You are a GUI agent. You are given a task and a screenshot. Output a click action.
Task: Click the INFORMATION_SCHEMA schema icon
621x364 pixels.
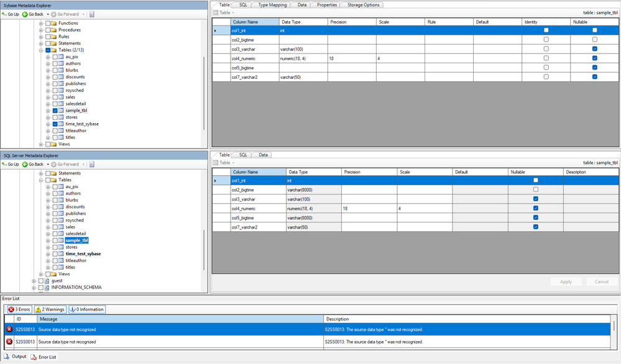pos(47,288)
